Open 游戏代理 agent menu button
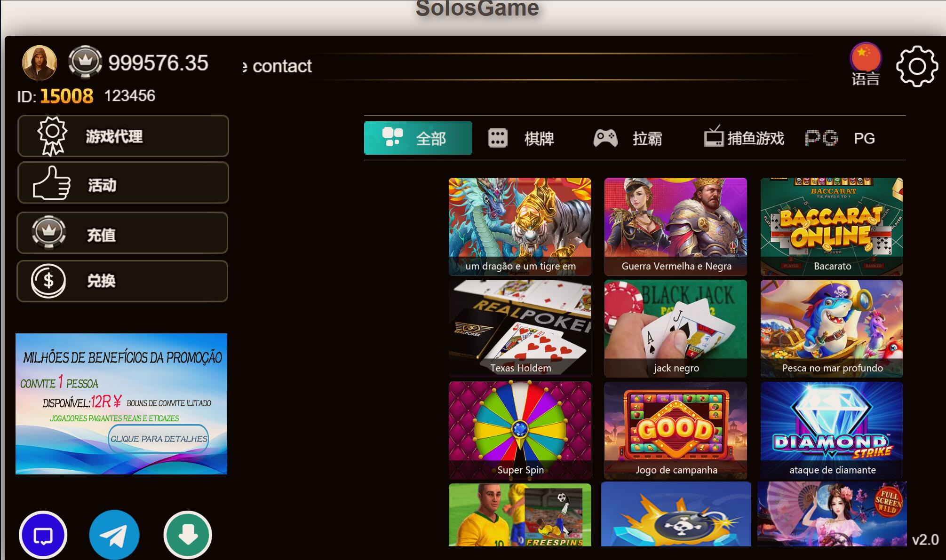946x560 pixels. pos(123,136)
